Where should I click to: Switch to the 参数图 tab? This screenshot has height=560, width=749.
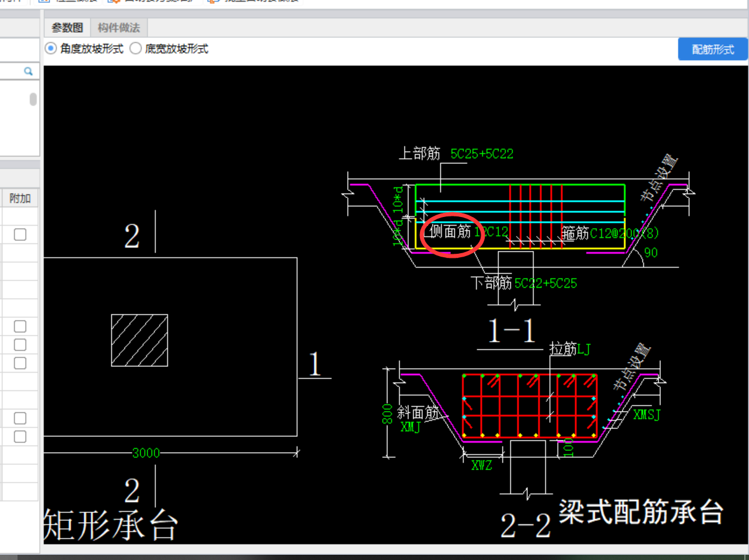tap(67, 27)
